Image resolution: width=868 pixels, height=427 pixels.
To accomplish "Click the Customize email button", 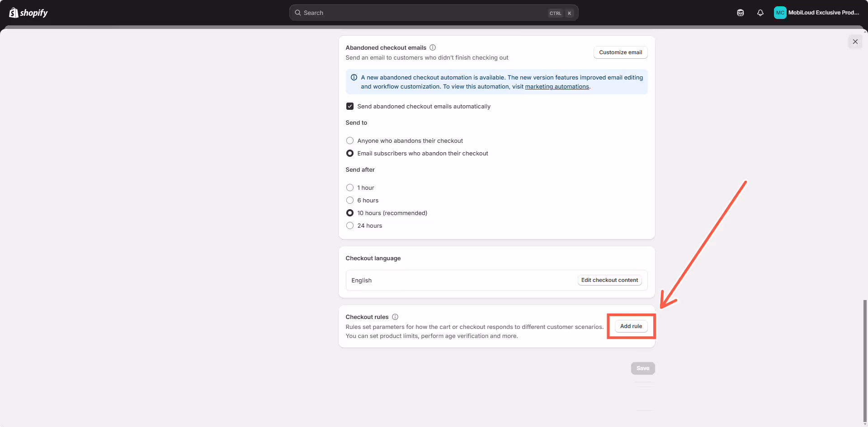I will (620, 52).
